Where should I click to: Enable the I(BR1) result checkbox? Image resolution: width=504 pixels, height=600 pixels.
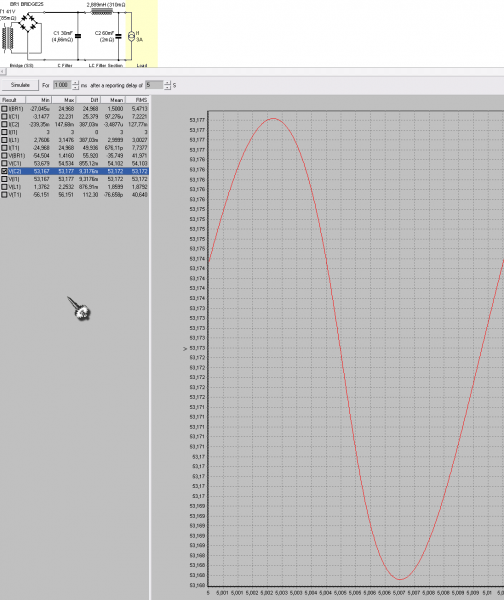tap(4, 109)
